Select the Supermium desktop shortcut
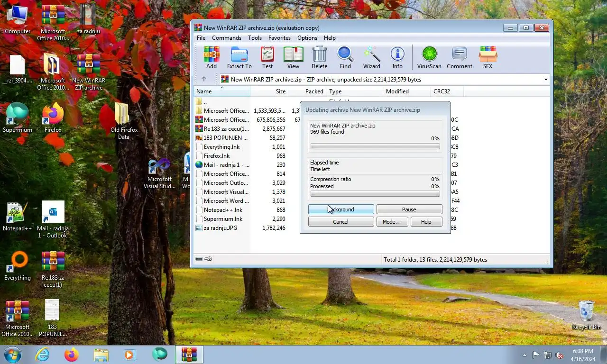 pyautogui.click(x=18, y=118)
